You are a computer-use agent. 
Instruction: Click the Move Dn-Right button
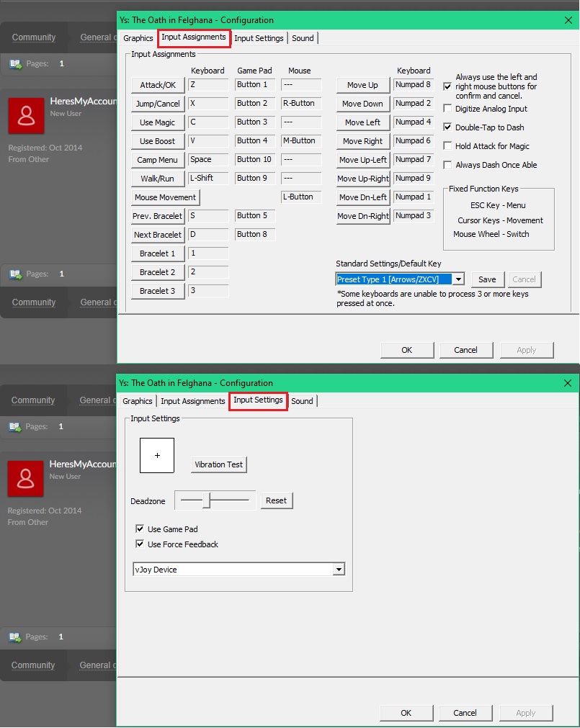click(363, 216)
